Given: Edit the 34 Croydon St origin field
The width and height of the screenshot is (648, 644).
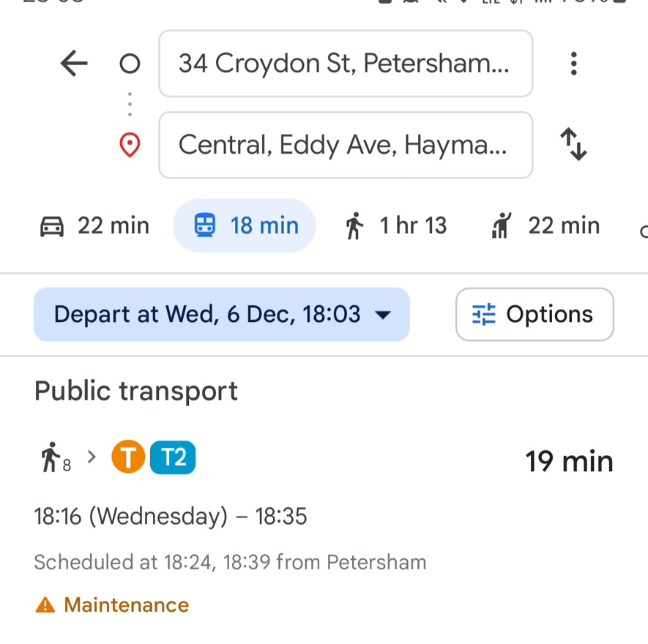Looking at the screenshot, I should (x=346, y=64).
